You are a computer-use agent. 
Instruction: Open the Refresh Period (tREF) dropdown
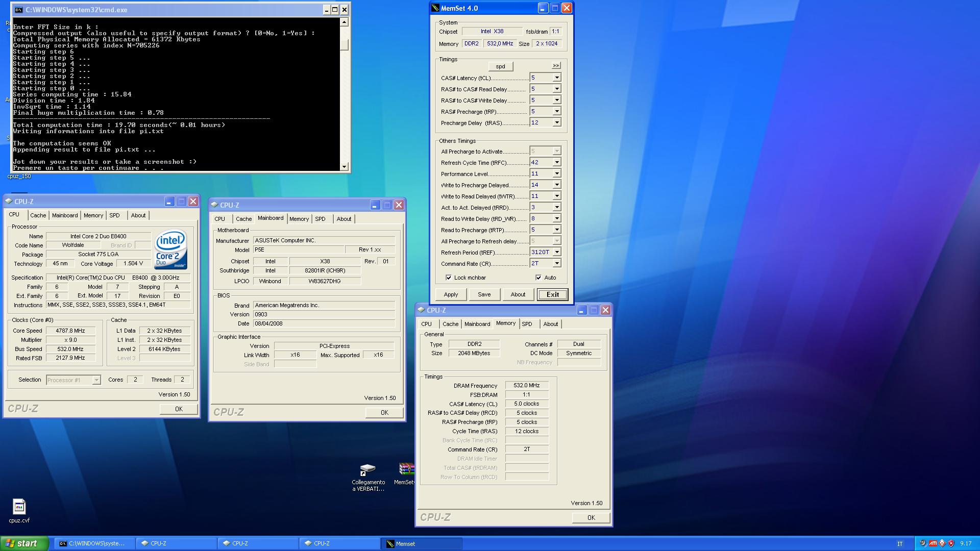point(557,252)
